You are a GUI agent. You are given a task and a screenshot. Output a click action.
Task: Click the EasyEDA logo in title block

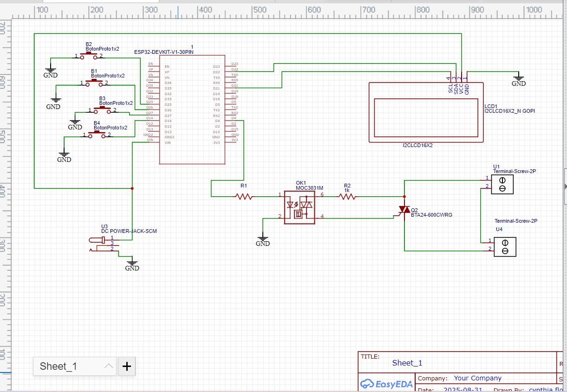click(x=381, y=384)
